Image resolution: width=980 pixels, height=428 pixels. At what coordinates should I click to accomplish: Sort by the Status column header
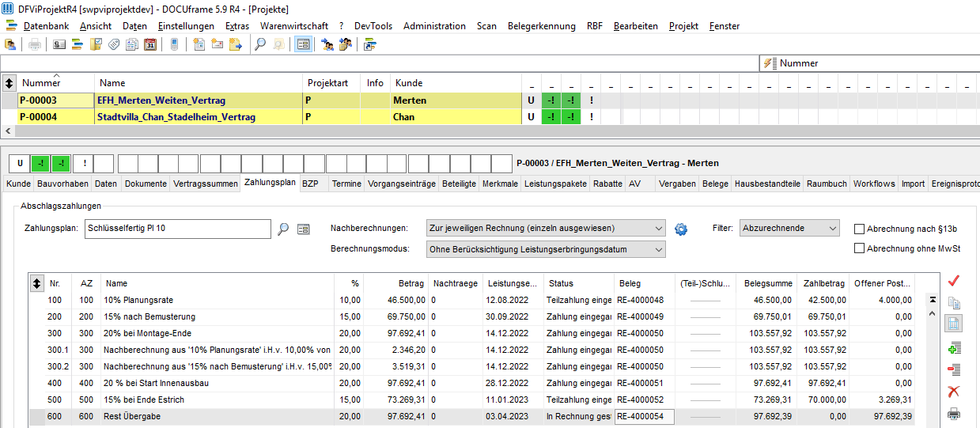[578, 283]
